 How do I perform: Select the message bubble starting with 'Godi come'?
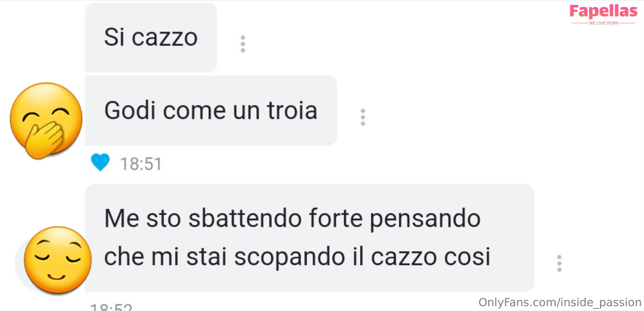(211, 110)
